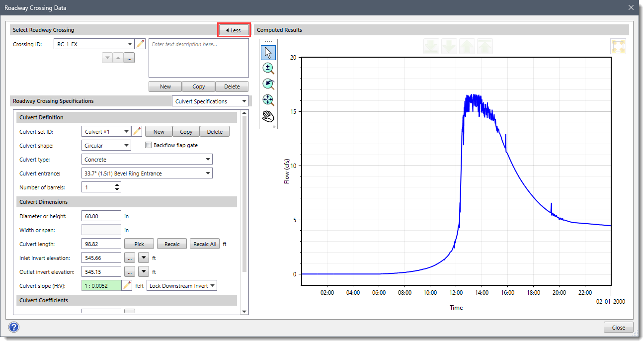Rename Crossing ID with pencil icon
Screen dimensions: 644x342
tap(141, 44)
